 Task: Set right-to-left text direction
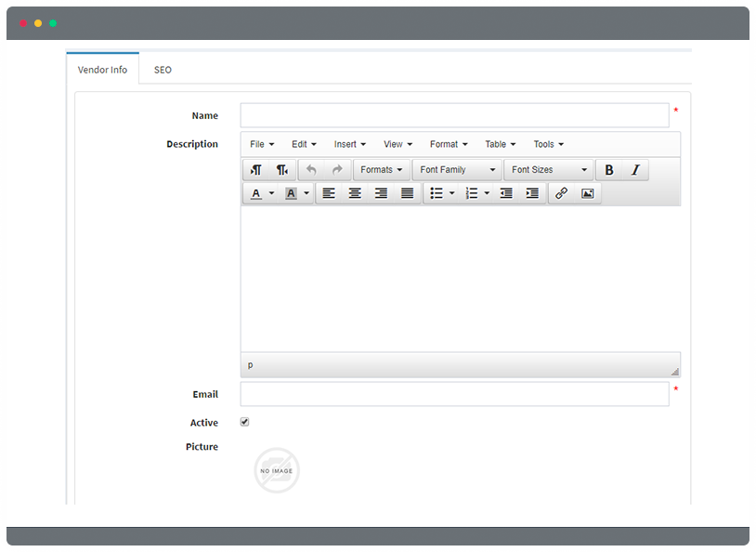pos(282,170)
